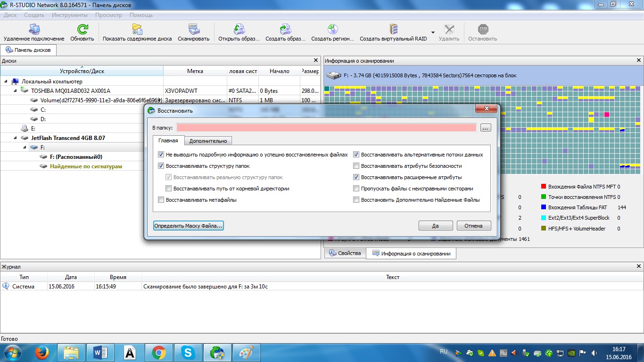The image size is (644, 362).
Task: Toggle Восстанавливать альтернативные потоки данных checkbox
Action: pyautogui.click(x=356, y=155)
